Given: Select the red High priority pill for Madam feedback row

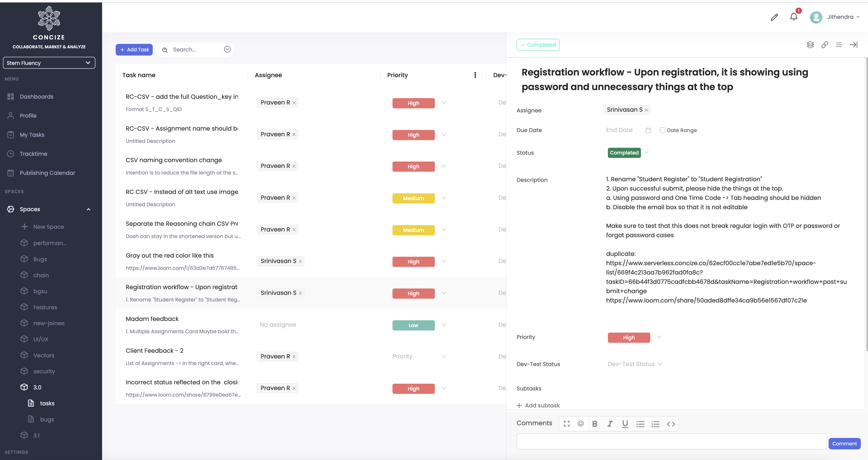Looking at the screenshot, I should pyautogui.click(x=413, y=325).
